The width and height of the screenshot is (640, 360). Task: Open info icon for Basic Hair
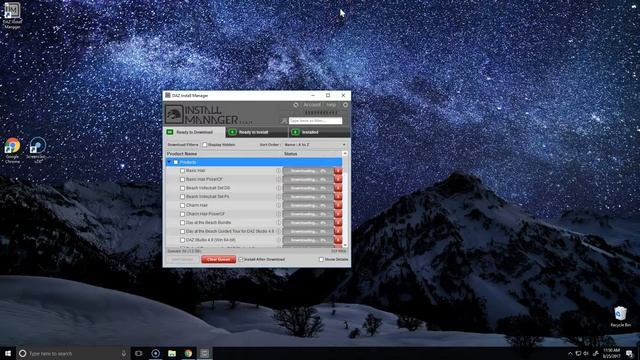[x=279, y=171]
